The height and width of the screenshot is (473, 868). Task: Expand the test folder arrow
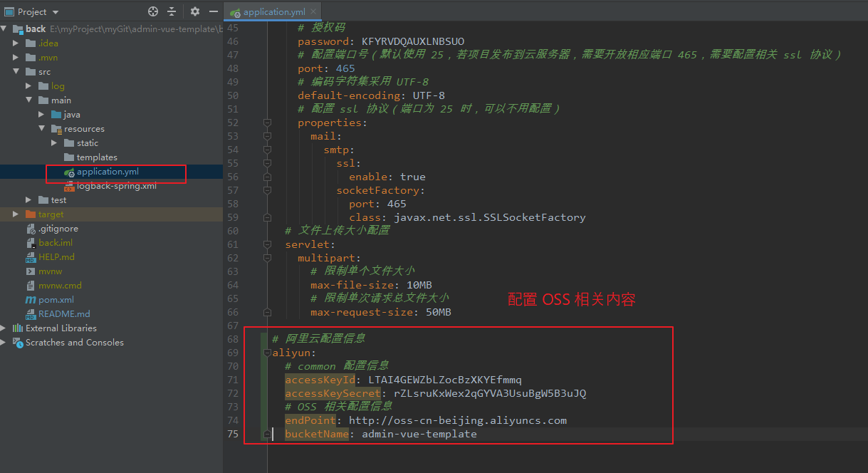[29, 200]
